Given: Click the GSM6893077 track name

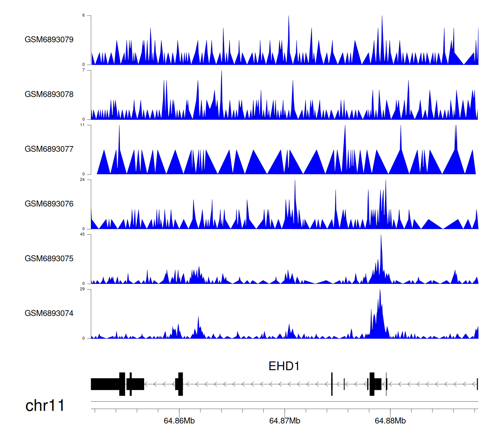Looking at the screenshot, I should [49, 149].
